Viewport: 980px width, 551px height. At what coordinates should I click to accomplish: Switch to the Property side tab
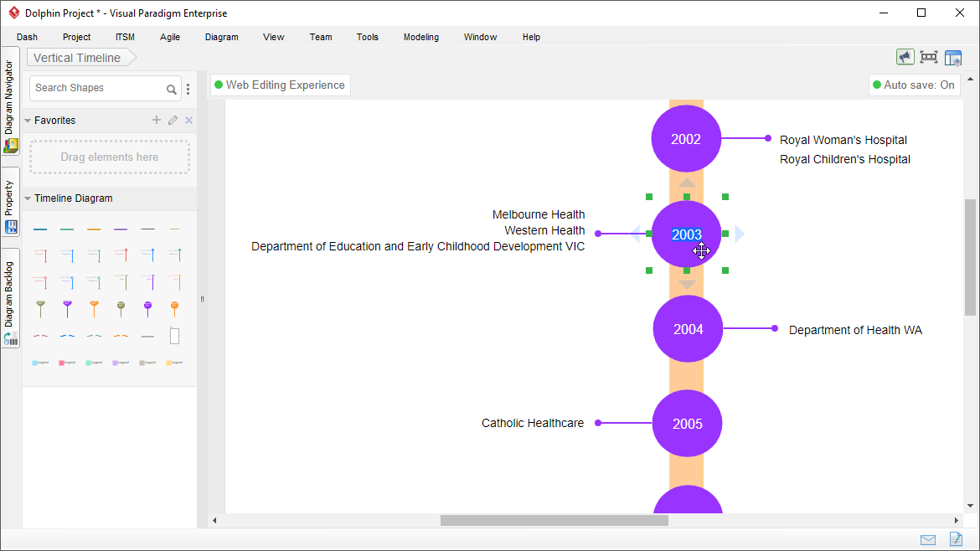(x=10, y=203)
